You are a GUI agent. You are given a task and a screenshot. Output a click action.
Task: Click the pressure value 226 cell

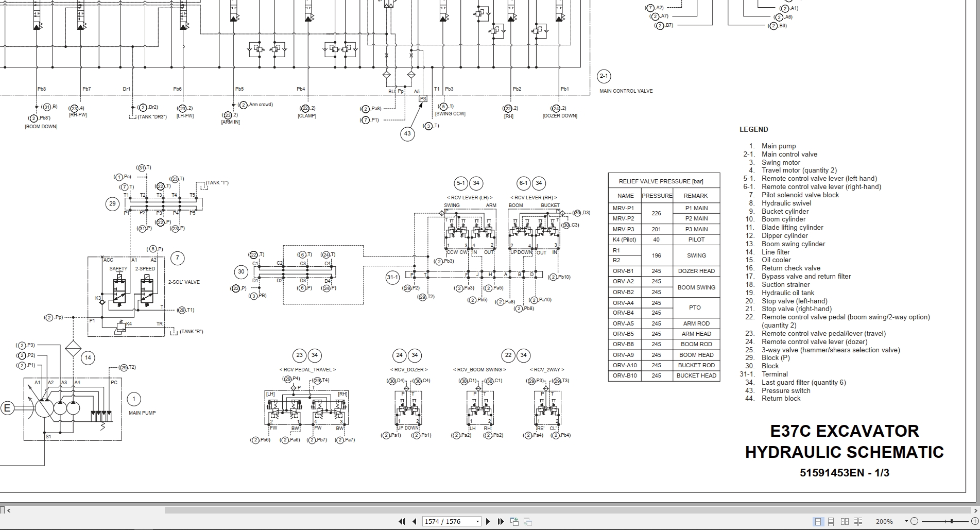(656, 213)
